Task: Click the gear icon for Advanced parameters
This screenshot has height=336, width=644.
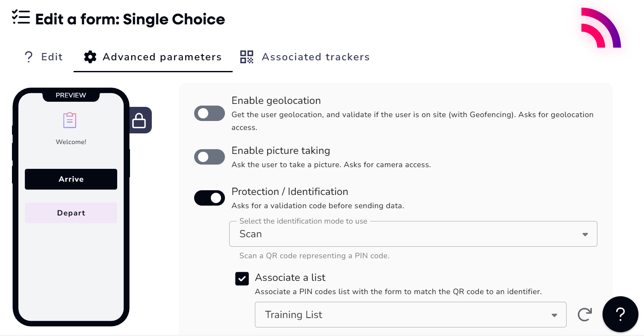Action: pos(90,57)
